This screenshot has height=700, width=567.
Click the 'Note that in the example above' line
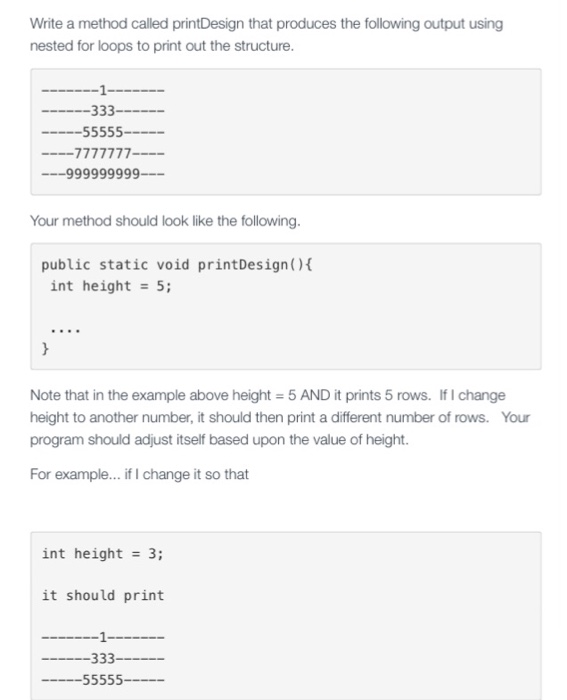tap(267, 395)
